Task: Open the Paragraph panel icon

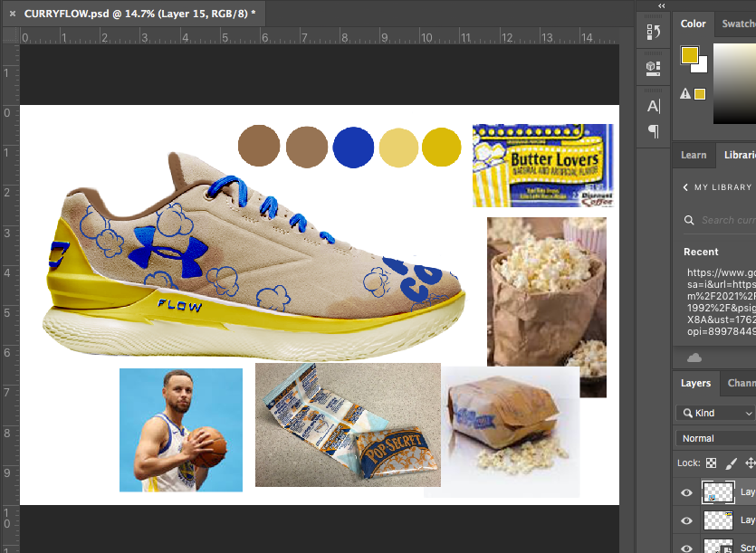Action: click(654, 131)
